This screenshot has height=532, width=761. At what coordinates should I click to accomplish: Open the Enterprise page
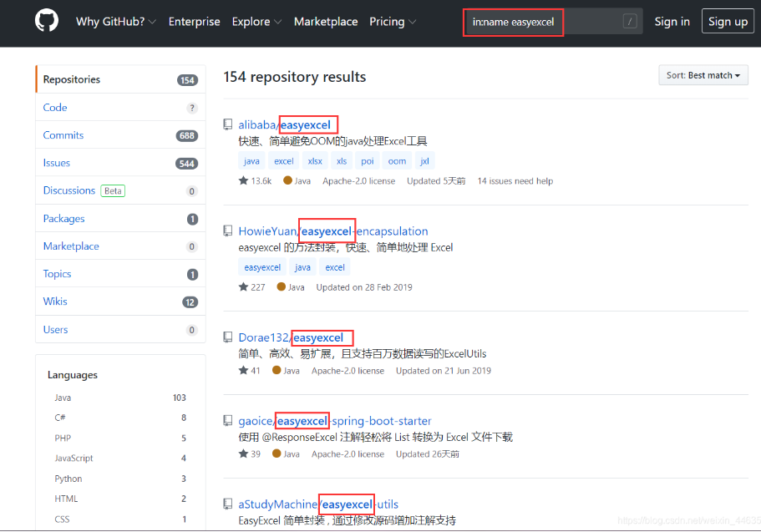194,22
